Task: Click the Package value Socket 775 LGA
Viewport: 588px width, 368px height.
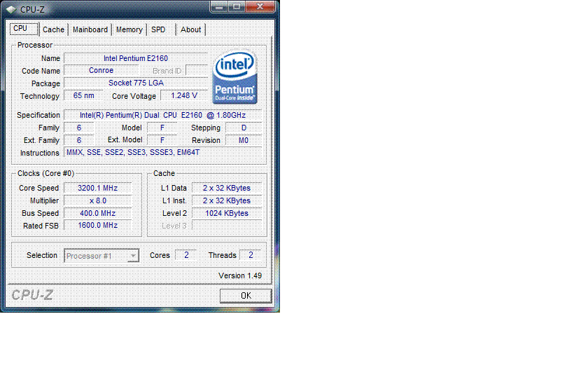Action: point(136,83)
